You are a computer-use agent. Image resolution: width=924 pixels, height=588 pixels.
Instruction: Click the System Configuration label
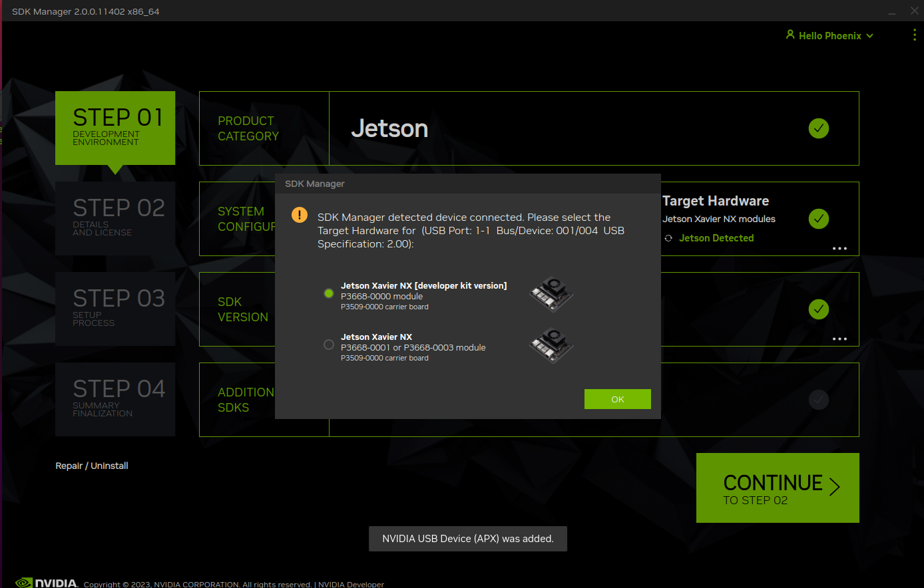tap(246, 219)
